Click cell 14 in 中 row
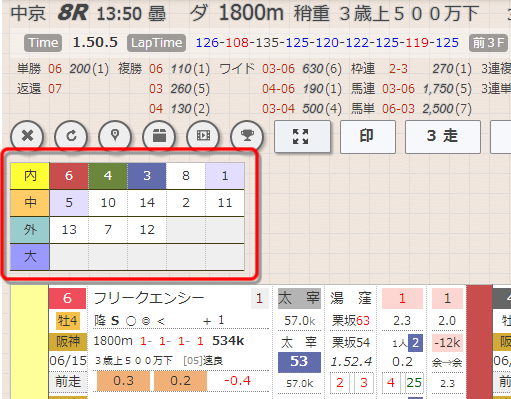511x399 pixels. click(x=147, y=203)
